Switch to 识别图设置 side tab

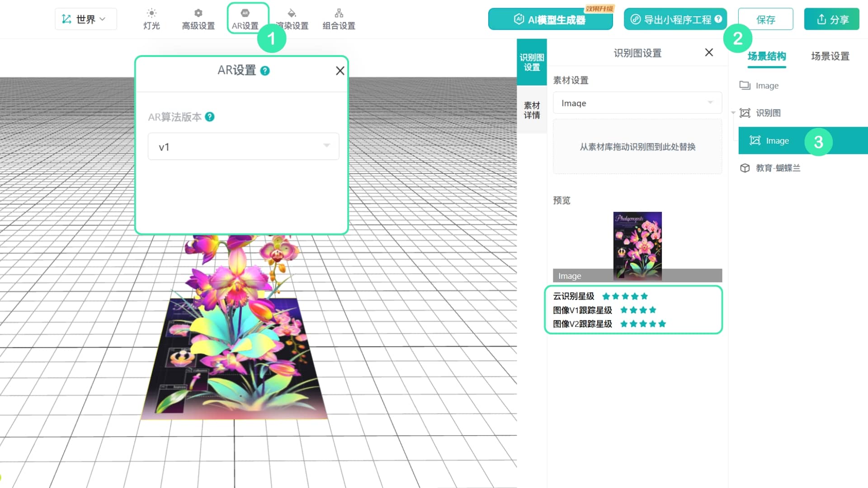click(x=532, y=62)
